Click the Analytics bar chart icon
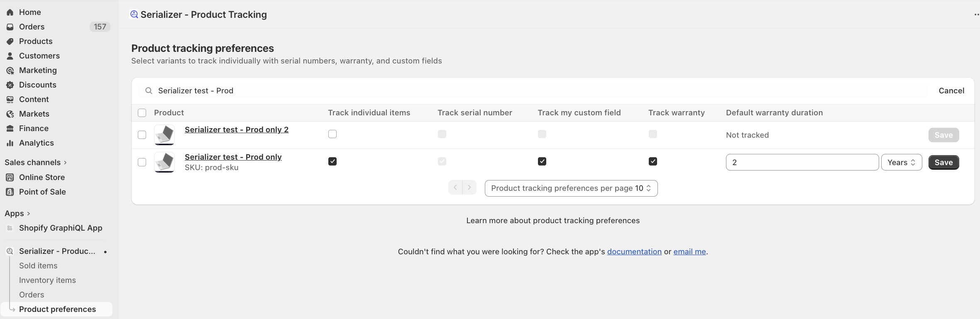Image resolution: width=980 pixels, height=319 pixels. 10,143
